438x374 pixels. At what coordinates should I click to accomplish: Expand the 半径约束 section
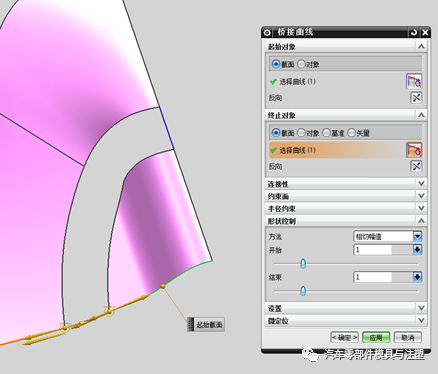pos(421,208)
